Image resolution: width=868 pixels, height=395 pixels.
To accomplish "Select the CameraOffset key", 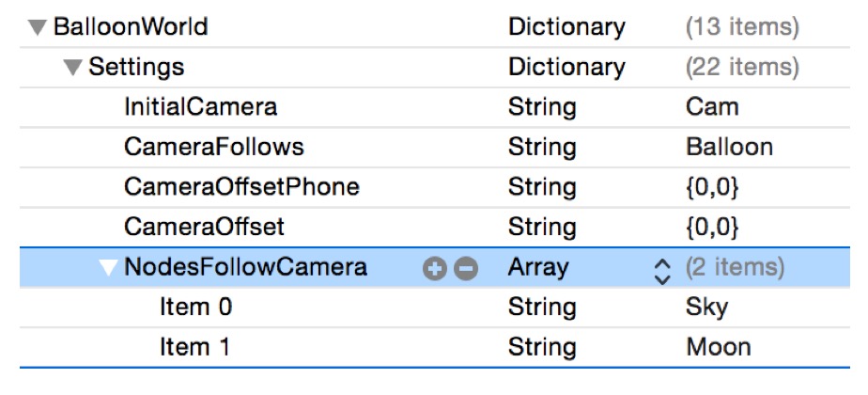I will tap(204, 228).
